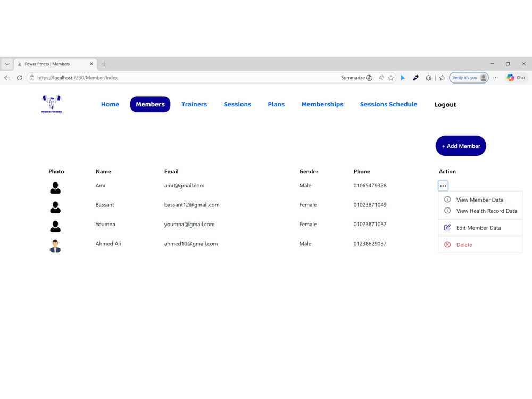Click phone number 01238629037
Image resolution: width=532 pixels, height=399 pixels.
click(370, 244)
